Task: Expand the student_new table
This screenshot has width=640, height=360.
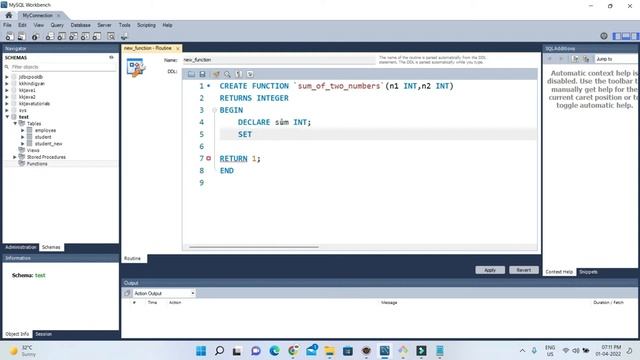Action: point(23,144)
